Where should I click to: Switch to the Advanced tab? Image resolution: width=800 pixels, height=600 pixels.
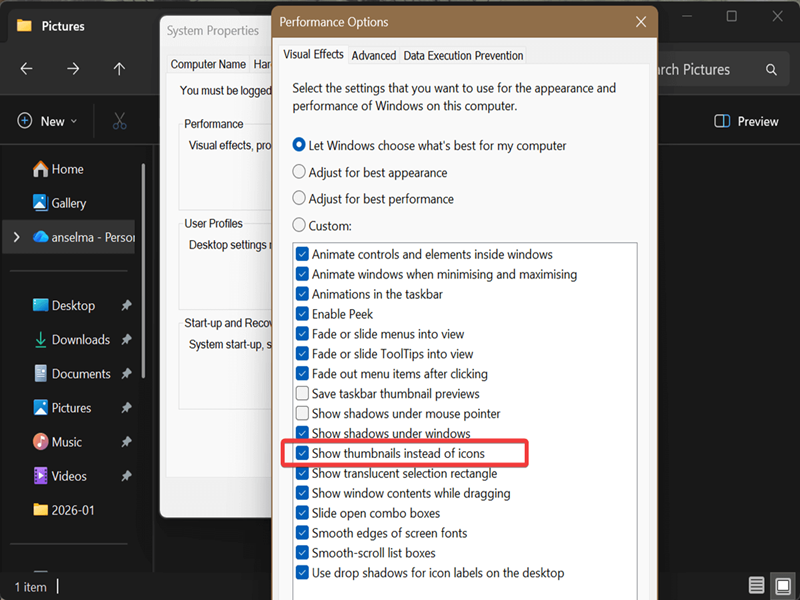pos(374,56)
